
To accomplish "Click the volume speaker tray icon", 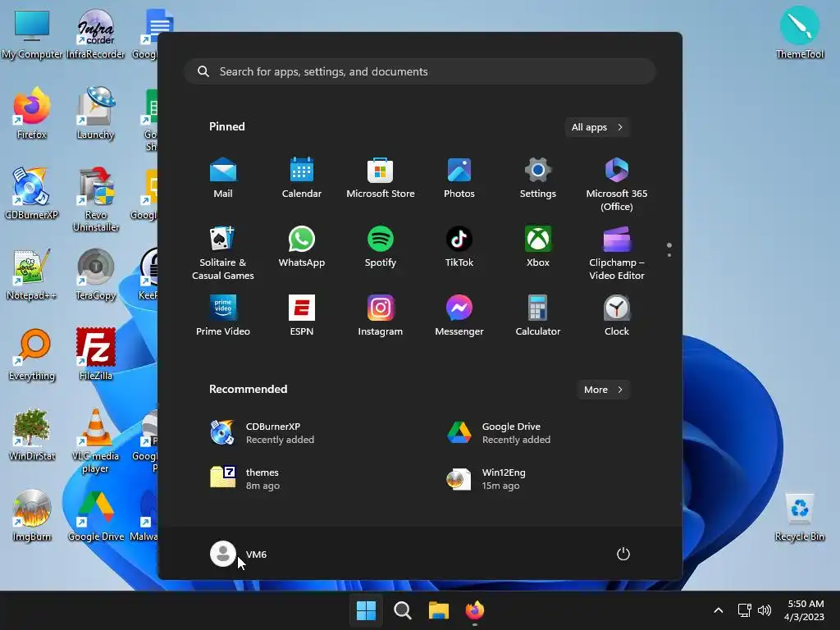I will point(765,610).
